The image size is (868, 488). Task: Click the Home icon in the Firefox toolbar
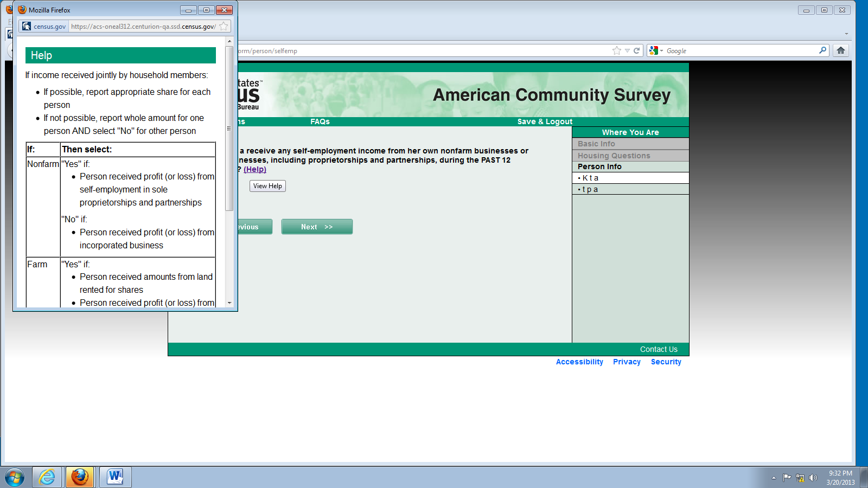(841, 50)
